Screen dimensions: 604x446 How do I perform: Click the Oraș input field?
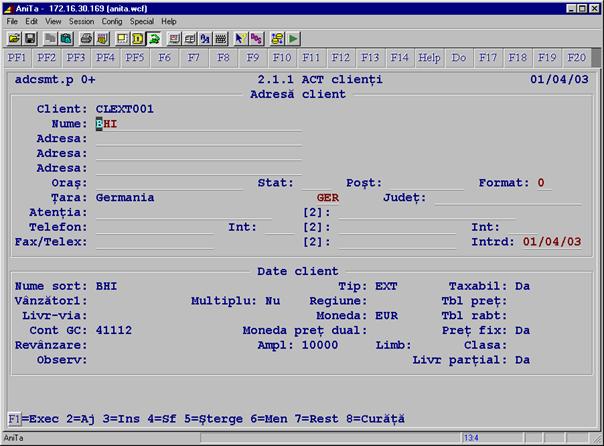pyautogui.click(x=168, y=183)
